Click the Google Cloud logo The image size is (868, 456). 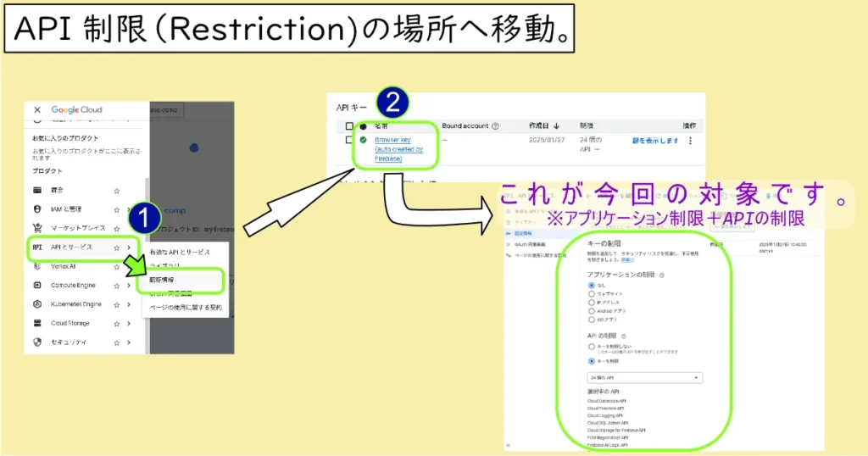pyautogui.click(x=76, y=109)
